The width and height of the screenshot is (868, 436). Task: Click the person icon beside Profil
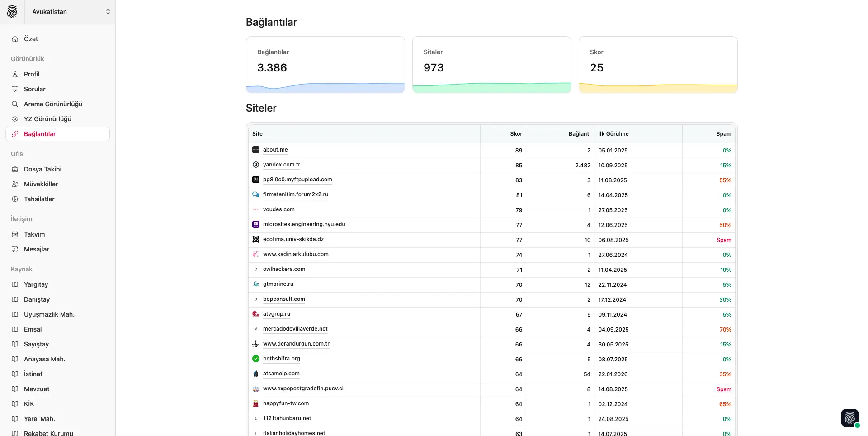pyautogui.click(x=15, y=74)
